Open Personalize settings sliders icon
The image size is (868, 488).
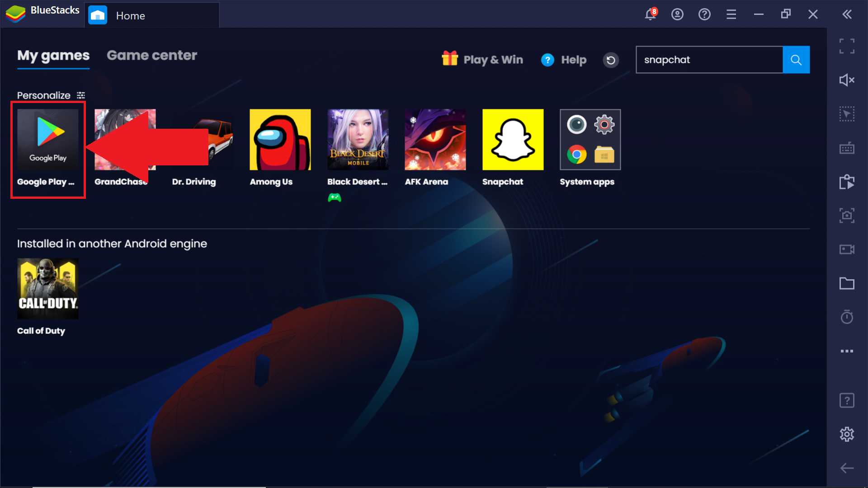81,95
